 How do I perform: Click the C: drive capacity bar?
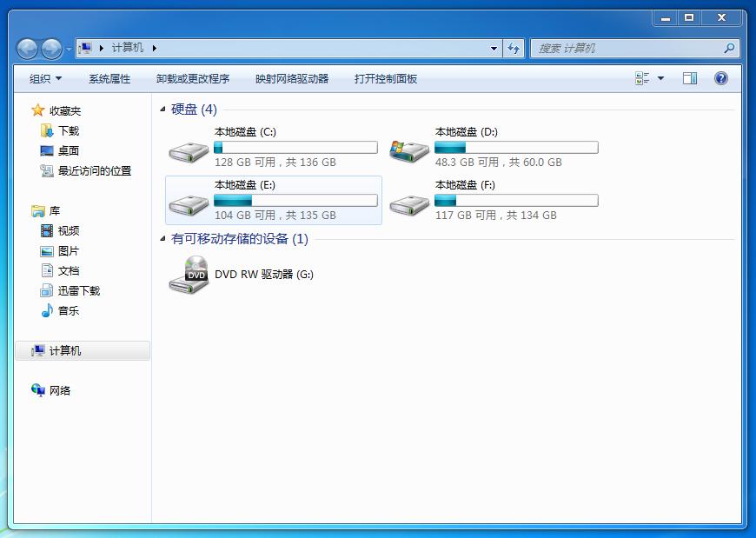[295, 147]
